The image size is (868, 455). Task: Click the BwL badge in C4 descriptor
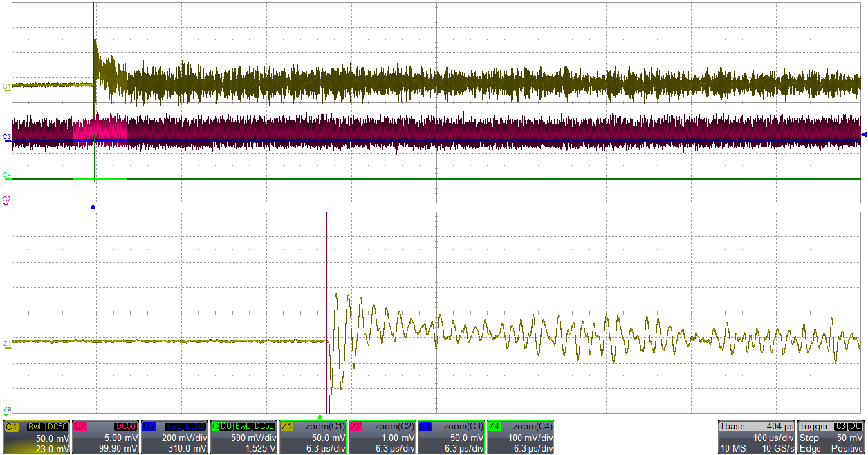pos(243,427)
